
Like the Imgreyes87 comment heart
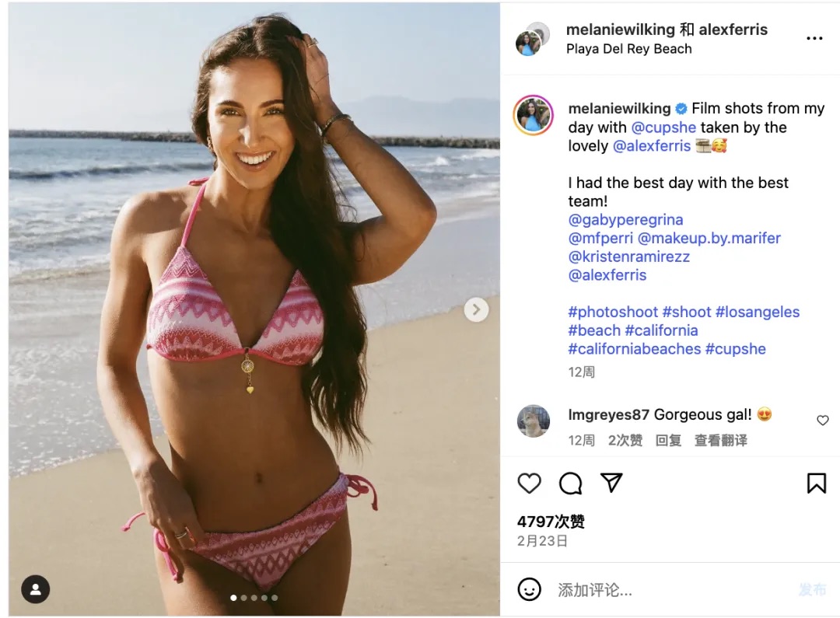click(x=823, y=421)
